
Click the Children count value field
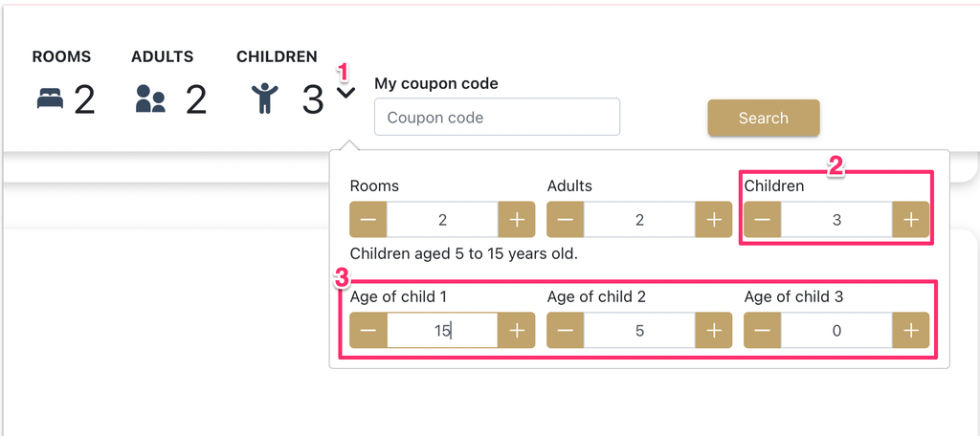[836, 219]
